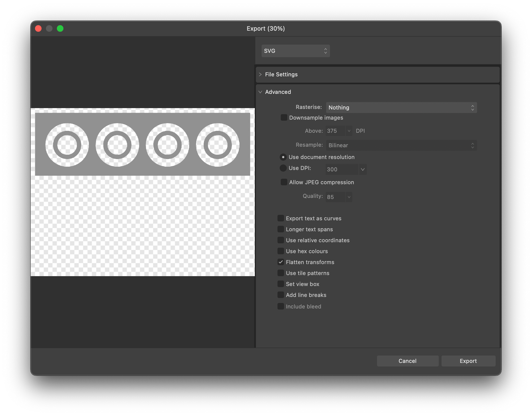This screenshot has height=416, width=532.
Task: Enable Use hex colours checkbox
Action: (280, 251)
